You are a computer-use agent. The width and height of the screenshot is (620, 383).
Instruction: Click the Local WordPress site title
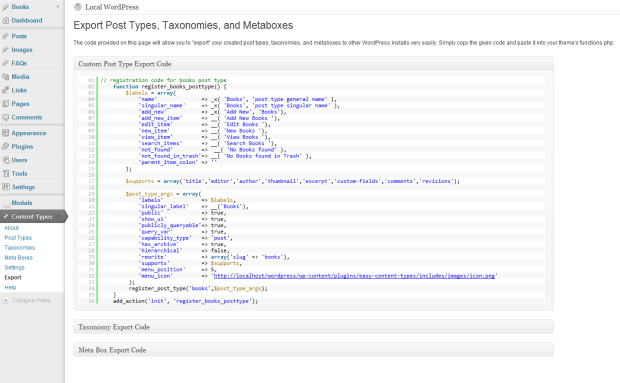[112, 7]
